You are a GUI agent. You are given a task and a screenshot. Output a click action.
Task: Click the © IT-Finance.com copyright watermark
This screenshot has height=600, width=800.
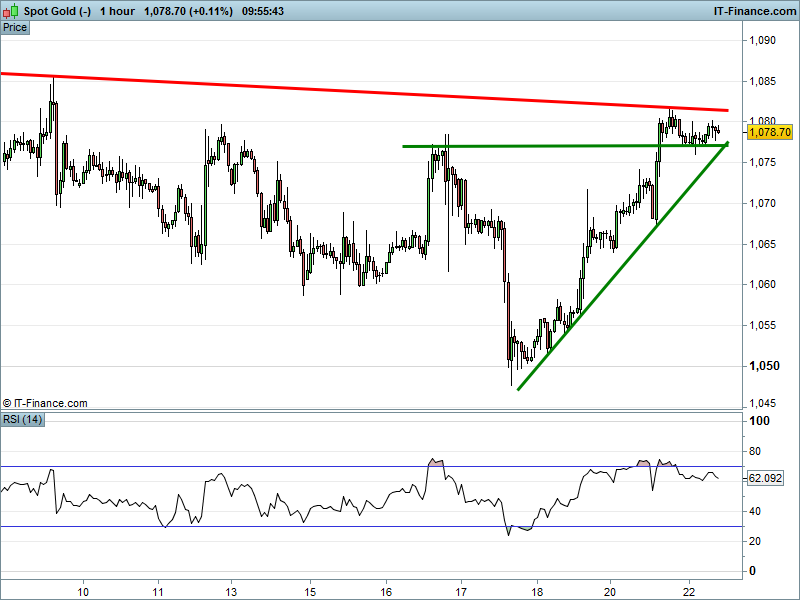click(x=45, y=403)
